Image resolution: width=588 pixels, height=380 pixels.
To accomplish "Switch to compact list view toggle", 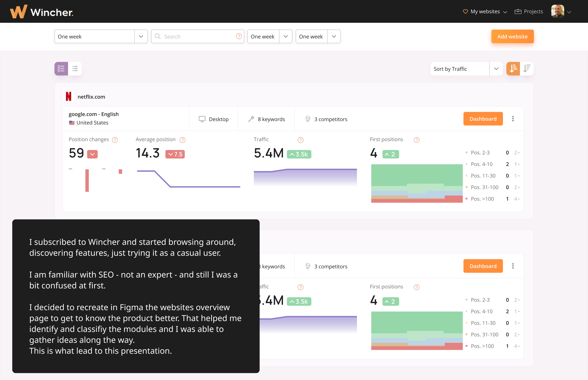I will (x=75, y=69).
